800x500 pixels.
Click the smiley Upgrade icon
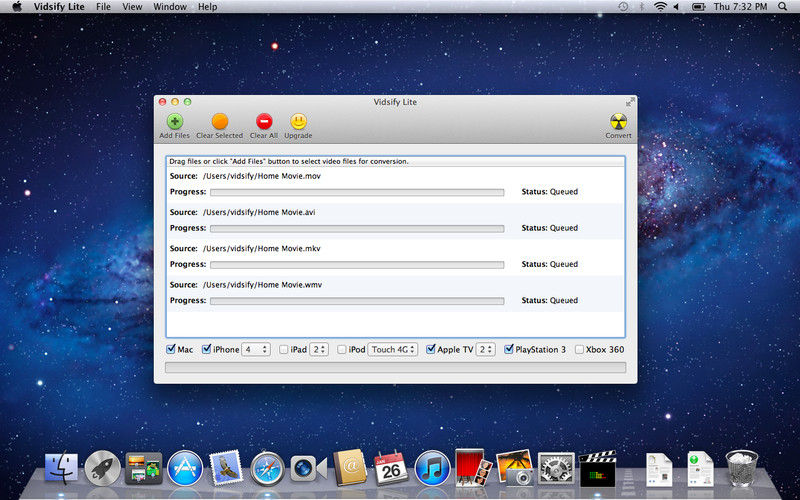coord(298,121)
